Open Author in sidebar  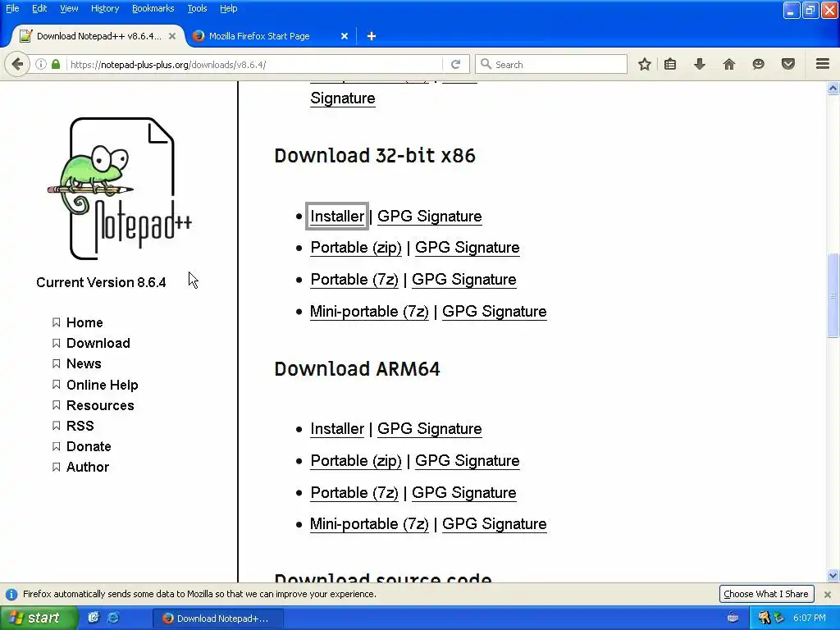point(87,467)
